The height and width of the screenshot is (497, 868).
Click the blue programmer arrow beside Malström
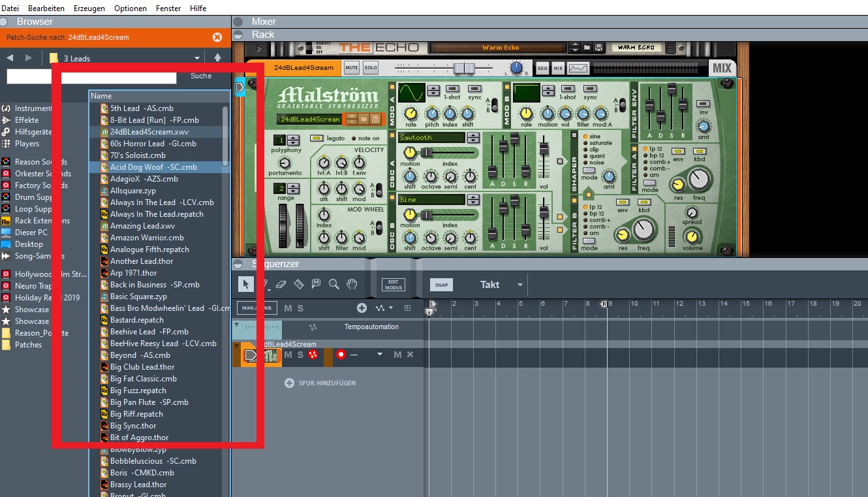tap(240, 86)
